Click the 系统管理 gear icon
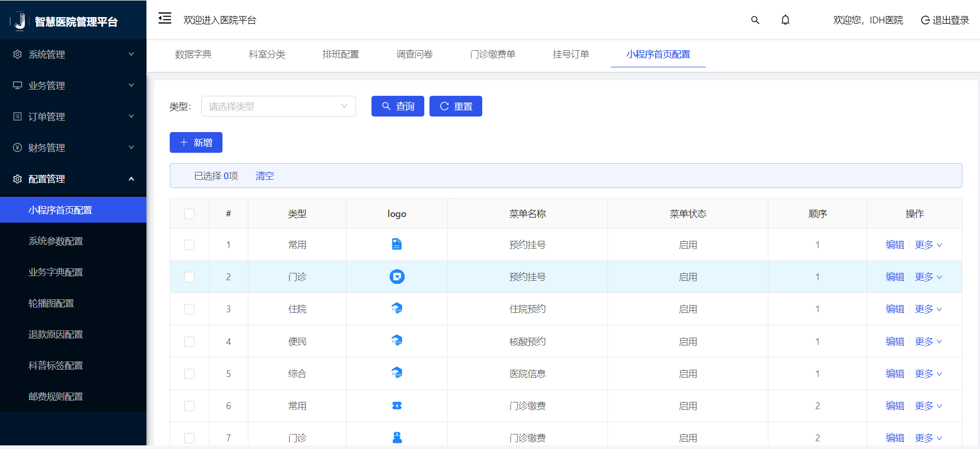This screenshot has width=980, height=449. coord(18,54)
